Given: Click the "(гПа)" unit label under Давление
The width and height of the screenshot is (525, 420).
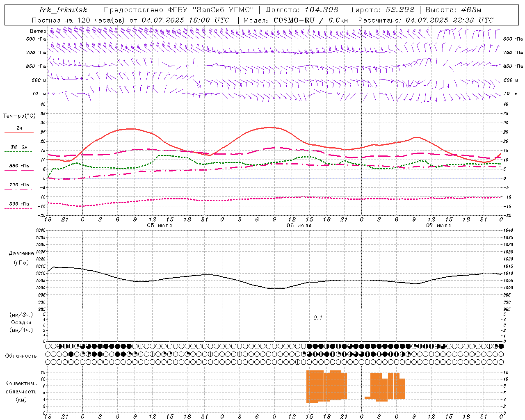Looking at the screenshot, I should [x=21, y=263].
